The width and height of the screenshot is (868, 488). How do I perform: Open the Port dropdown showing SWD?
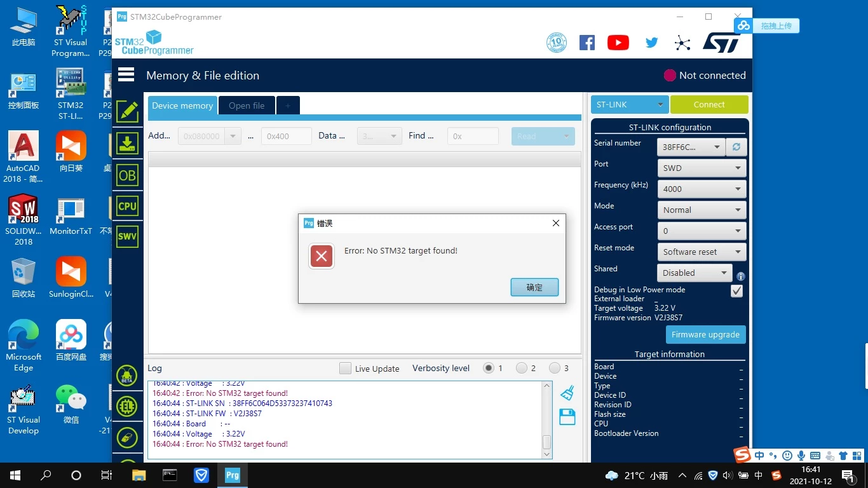tap(702, 168)
